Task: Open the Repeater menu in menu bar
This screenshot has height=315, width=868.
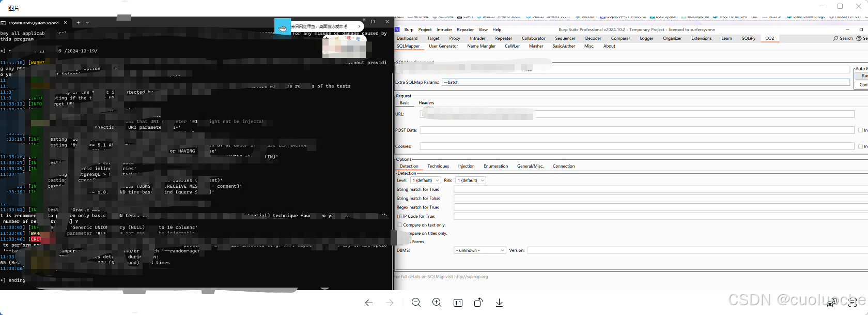Action: tap(465, 29)
